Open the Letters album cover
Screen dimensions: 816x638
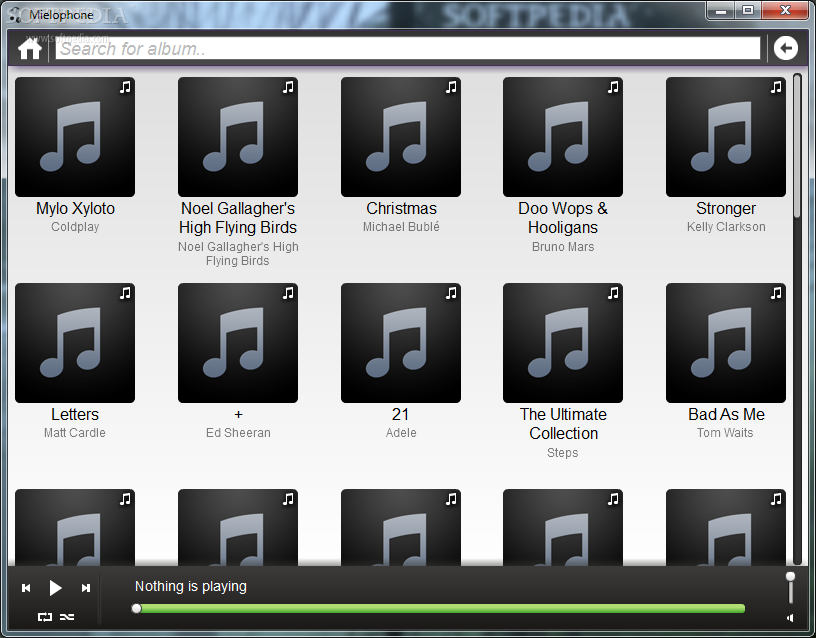75,343
